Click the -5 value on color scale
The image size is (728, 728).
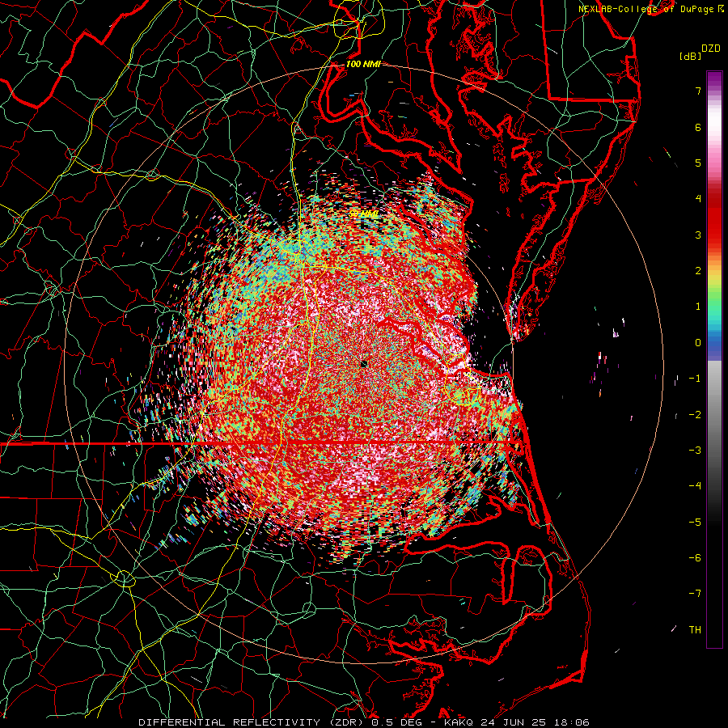[x=695, y=523]
